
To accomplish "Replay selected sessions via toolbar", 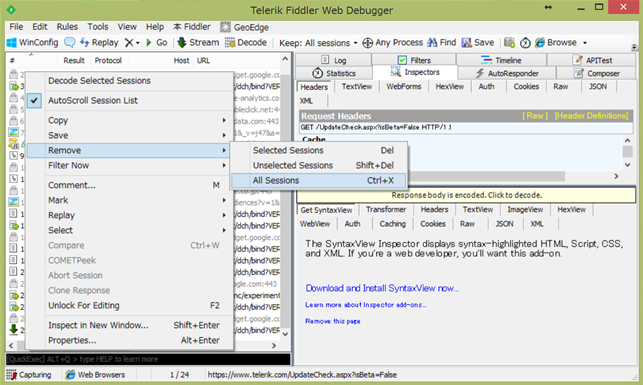I will click(x=99, y=43).
